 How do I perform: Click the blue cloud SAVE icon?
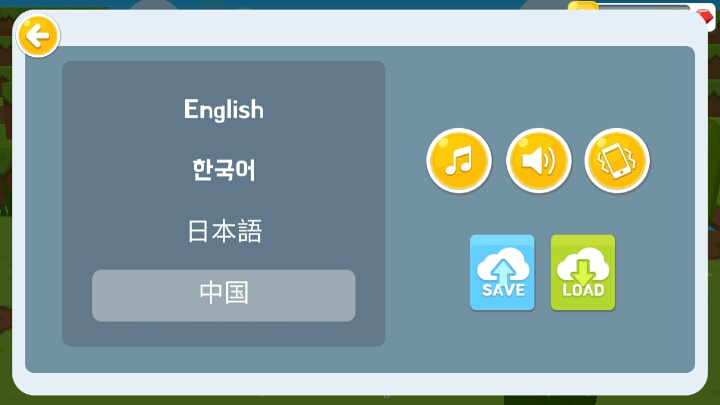click(x=502, y=273)
